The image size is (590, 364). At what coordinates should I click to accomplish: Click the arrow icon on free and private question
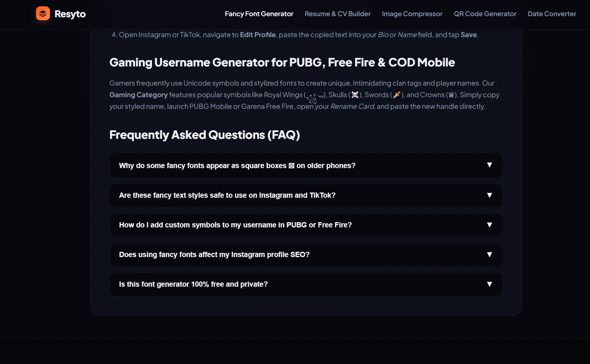489,284
